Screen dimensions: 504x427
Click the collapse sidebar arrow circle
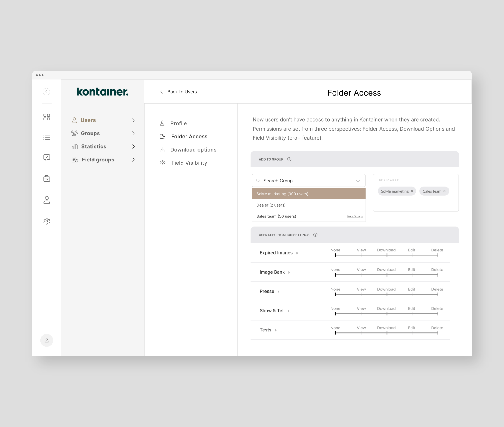pyautogui.click(x=46, y=92)
